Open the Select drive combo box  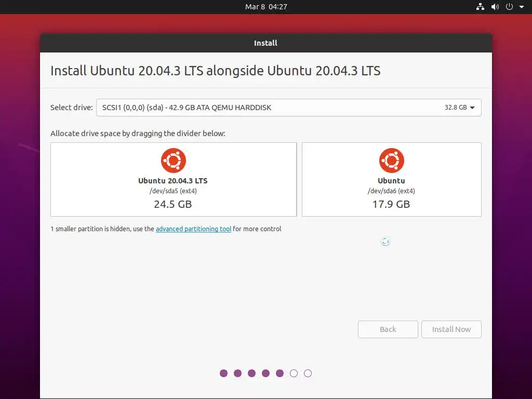pos(289,108)
